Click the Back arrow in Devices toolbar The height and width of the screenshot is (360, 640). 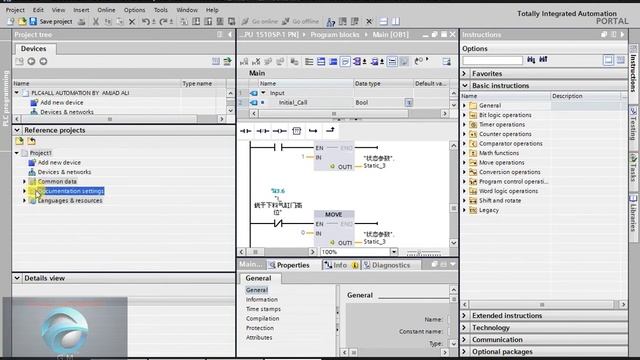31,61
